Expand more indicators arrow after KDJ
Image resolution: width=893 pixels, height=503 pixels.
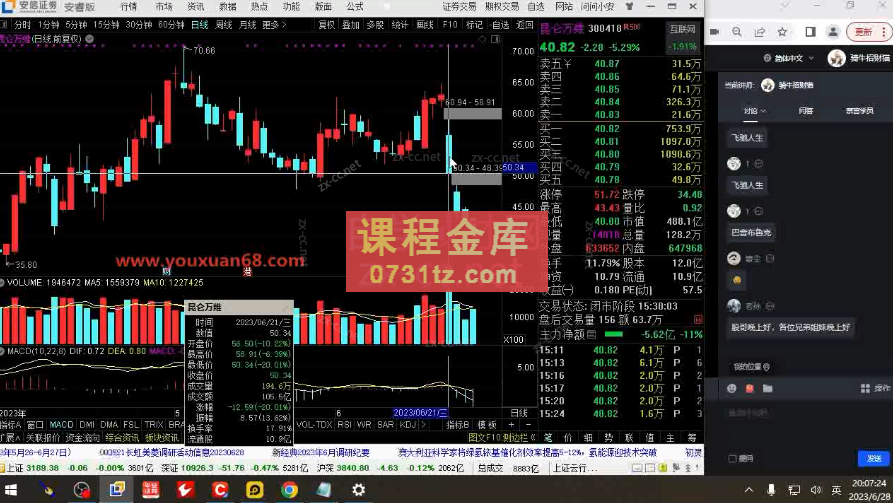click(x=423, y=425)
